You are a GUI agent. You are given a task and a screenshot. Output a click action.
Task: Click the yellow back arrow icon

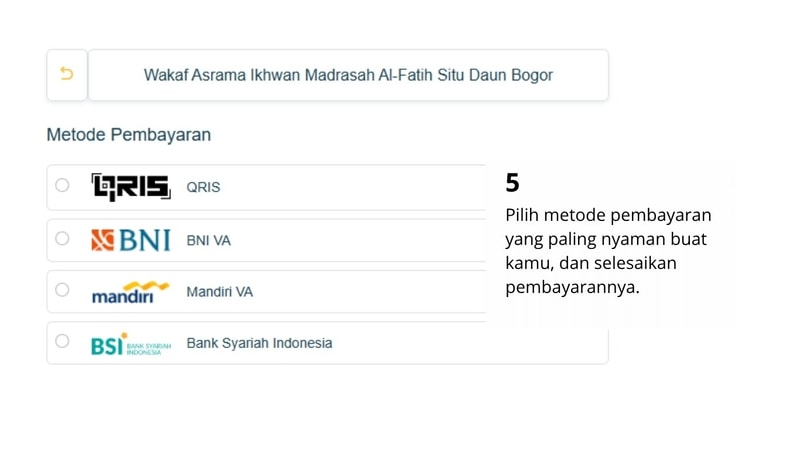[x=67, y=74]
